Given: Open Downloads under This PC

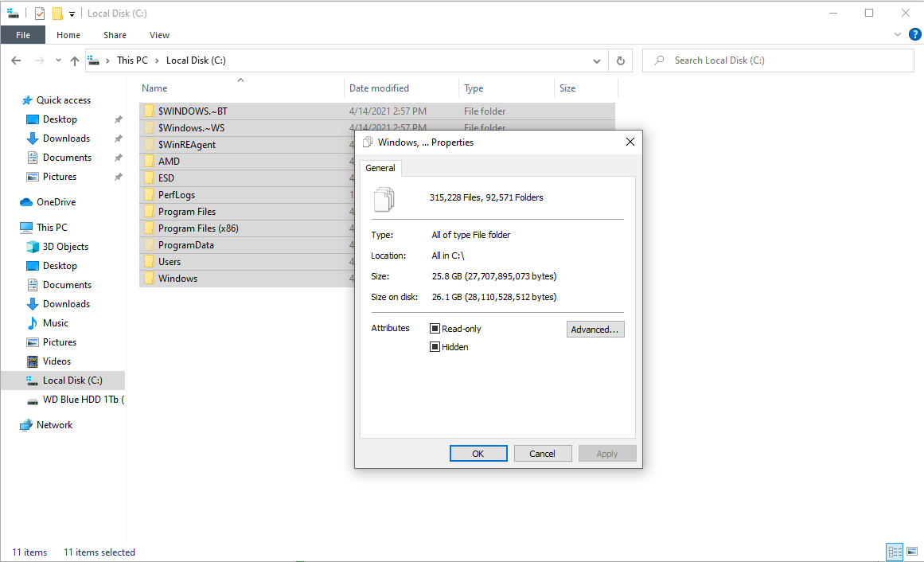Looking at the screenshot, I should [x=67, y=304].
